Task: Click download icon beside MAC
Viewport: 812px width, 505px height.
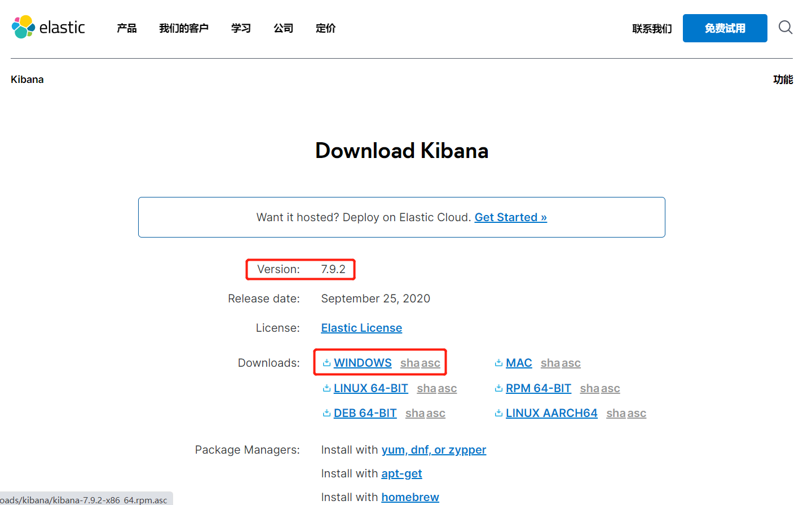Action: coord(498,363)
